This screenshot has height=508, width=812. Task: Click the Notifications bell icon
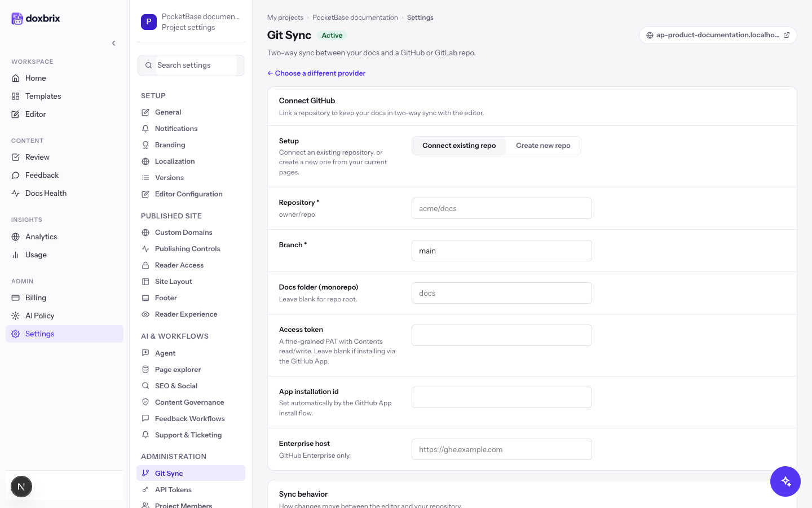(145, 129)
